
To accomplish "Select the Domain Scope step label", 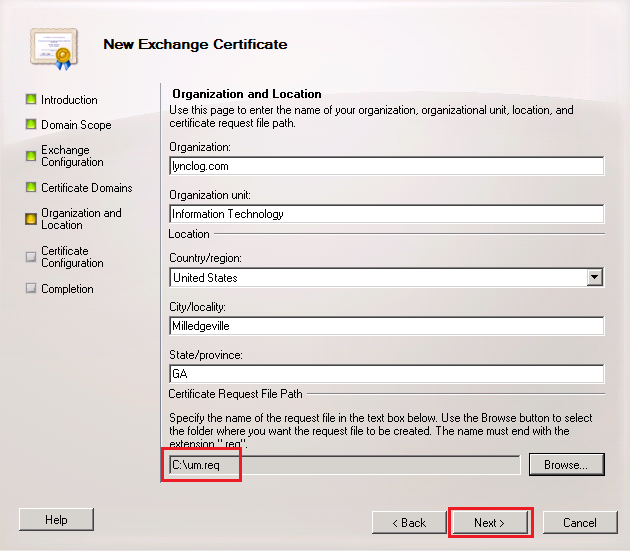I will point(76,125).
